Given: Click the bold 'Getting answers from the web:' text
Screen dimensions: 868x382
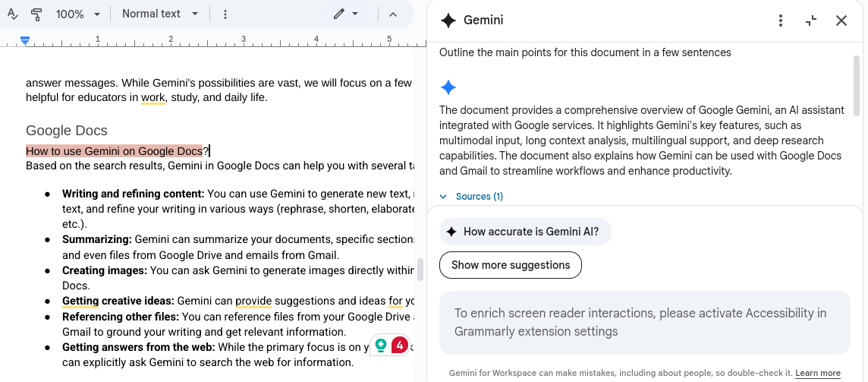Looking at the screenshot, I should [x=138, y=348].
